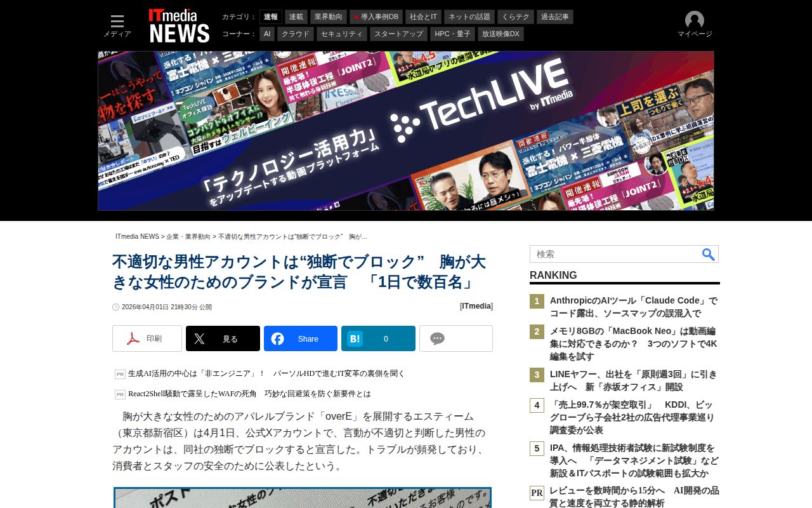Viewport: 812px width, 508px height.
Task: Click 企業・業界動向 breadcrumb link
Action: [x=188, y=237]
